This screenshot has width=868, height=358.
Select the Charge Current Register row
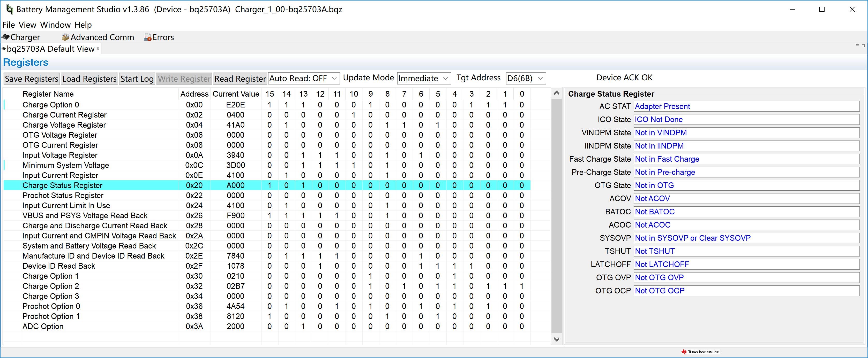click(267, 115)
